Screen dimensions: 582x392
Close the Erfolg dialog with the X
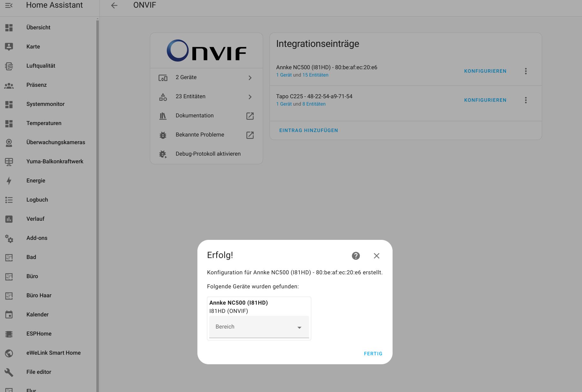[x=377, y=256]
